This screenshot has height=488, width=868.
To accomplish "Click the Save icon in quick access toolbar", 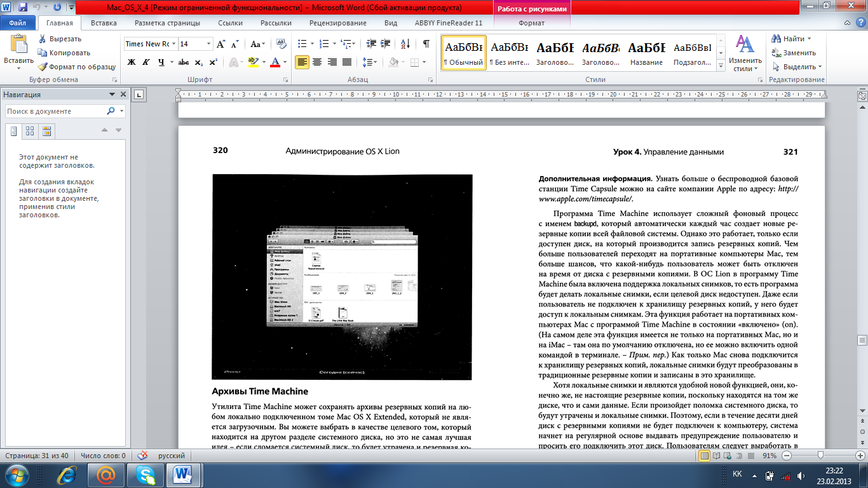I will [x=23, y=8].
